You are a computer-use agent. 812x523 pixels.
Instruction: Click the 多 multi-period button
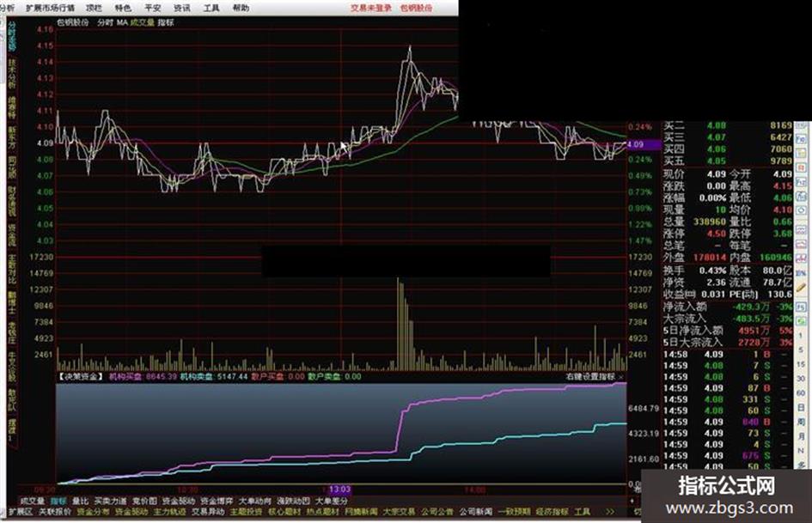[801, 465]
